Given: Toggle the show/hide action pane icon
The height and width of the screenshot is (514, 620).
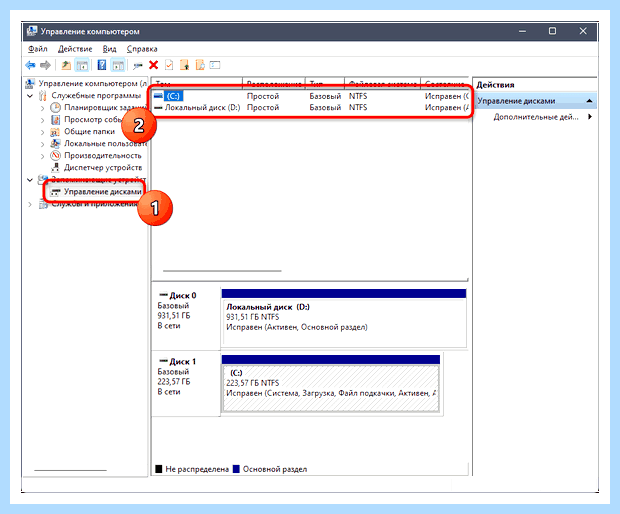Looking at the screenshot, I should [118, 65].
